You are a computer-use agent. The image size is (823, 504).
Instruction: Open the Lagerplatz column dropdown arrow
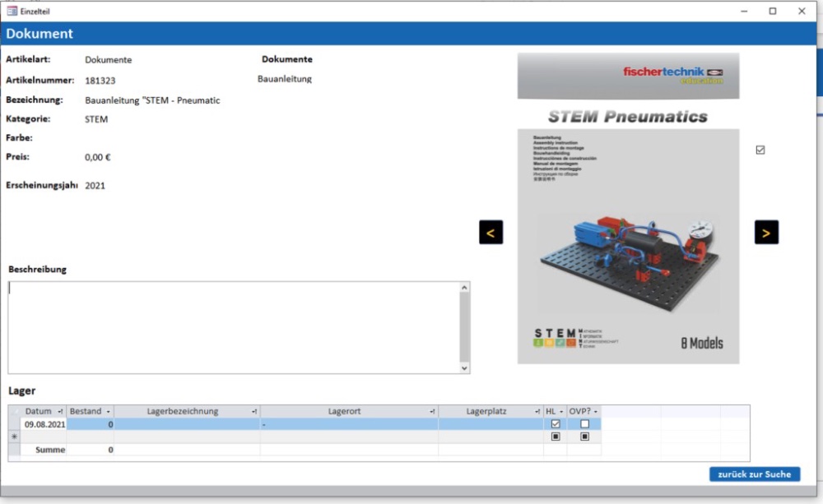(537, 412)
